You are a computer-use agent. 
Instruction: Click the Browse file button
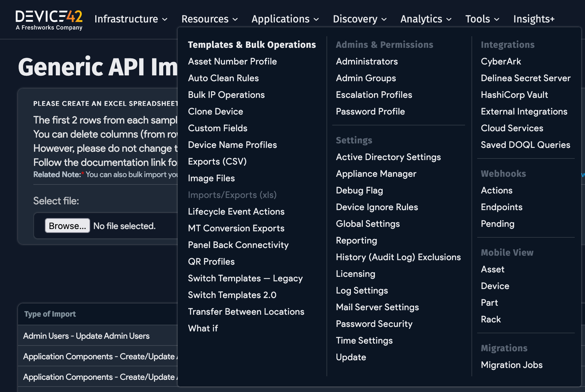67,226
